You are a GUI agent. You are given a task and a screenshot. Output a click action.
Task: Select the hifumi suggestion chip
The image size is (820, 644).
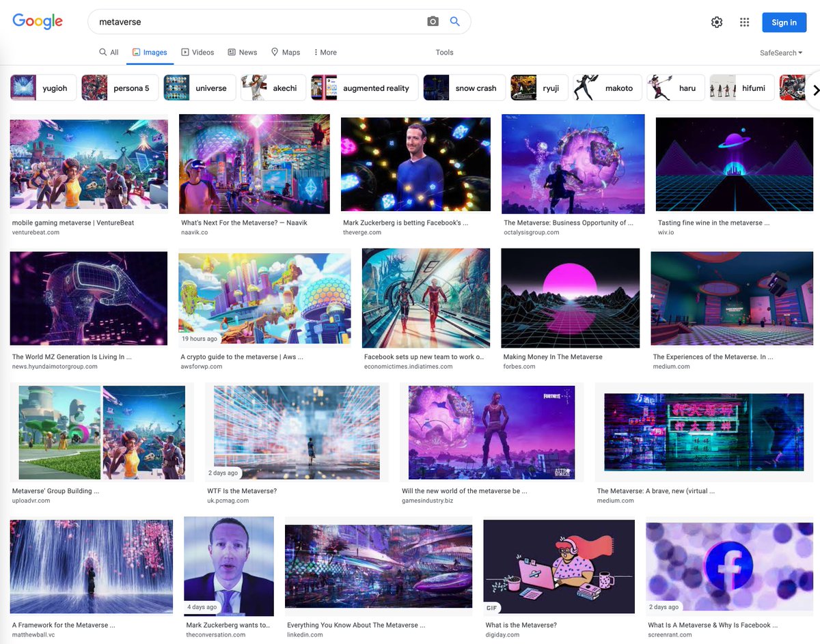[x=742, y=88]
